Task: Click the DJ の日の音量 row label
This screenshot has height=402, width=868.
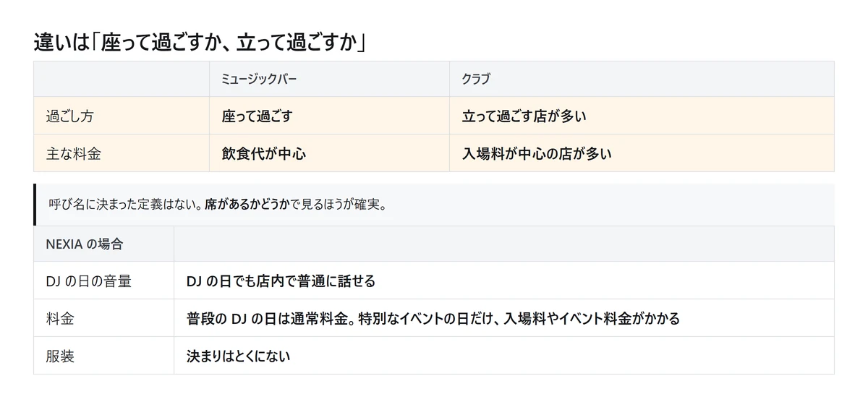Action: pyautogui.click(x=103, y=281)
